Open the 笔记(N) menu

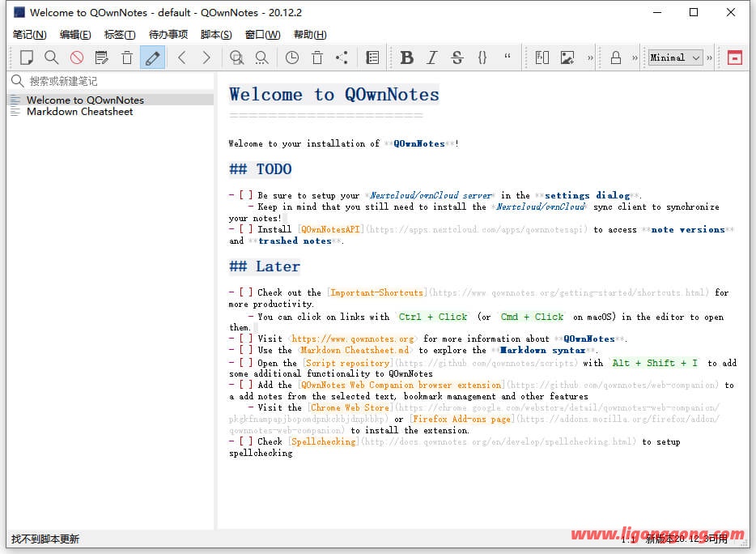pos(29,34)
